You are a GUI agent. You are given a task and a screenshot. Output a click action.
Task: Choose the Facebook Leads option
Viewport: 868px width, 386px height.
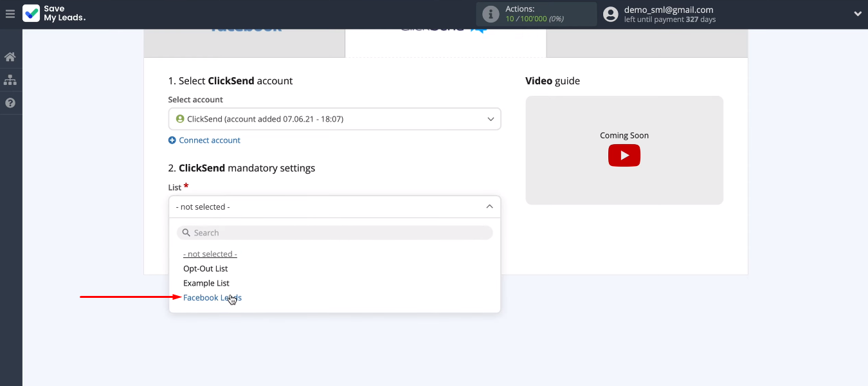tap(212, 298)
